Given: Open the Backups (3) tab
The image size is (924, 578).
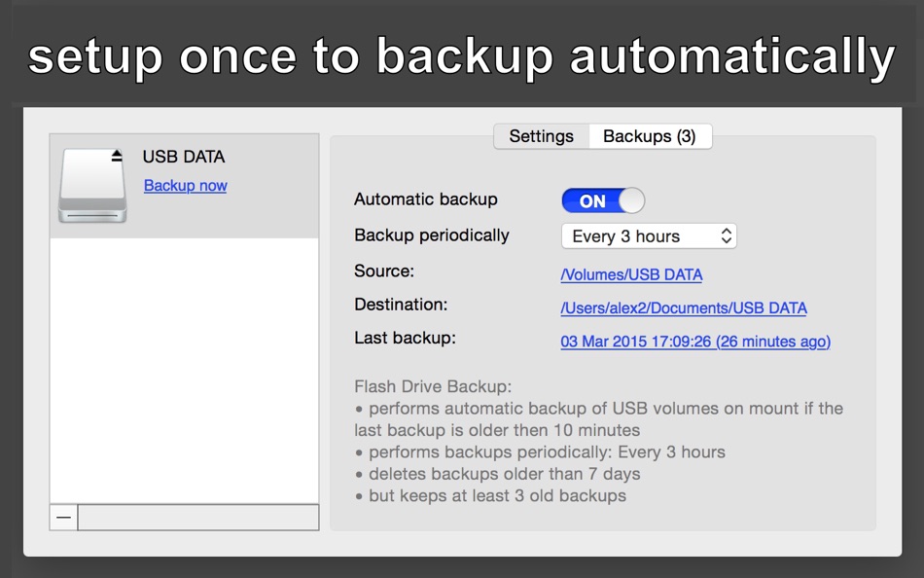Looking at the screenshot, I should (649, 136).
